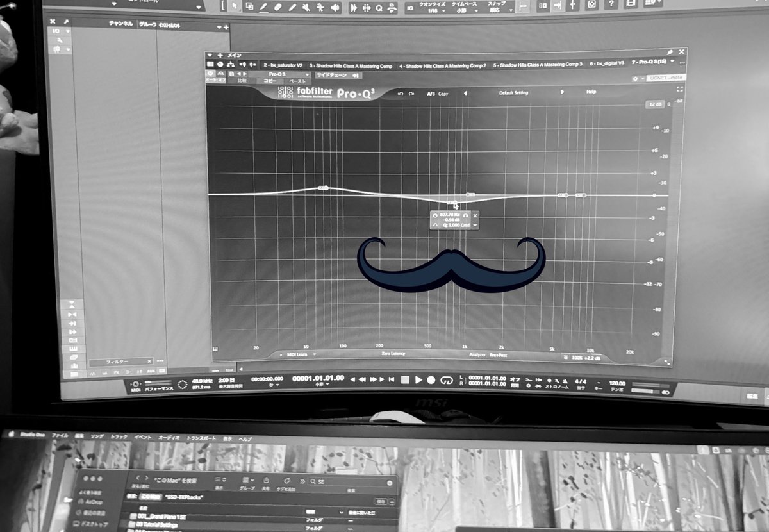Click the plus icon beside メイン
Screen dimensions: 769x532
(220, 55)
